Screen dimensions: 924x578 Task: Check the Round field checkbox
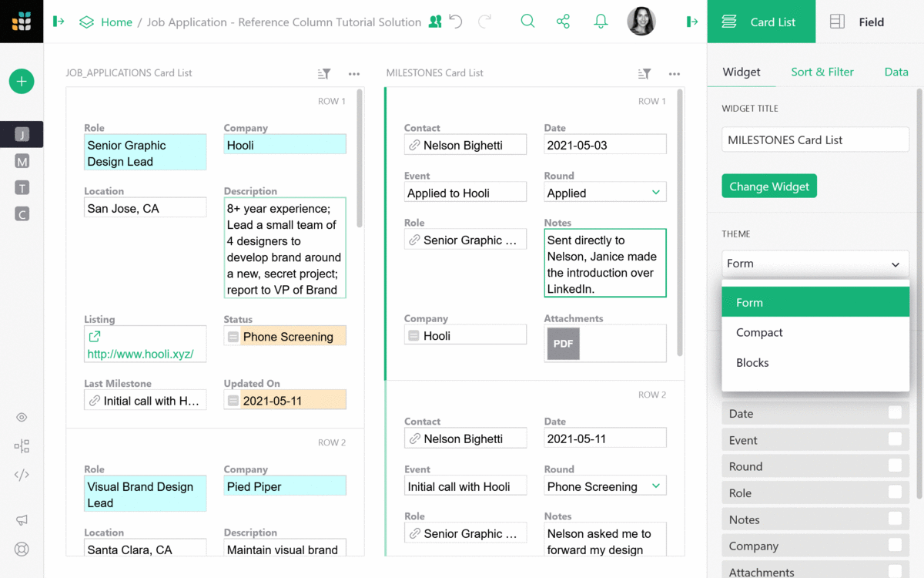[895, 466]
